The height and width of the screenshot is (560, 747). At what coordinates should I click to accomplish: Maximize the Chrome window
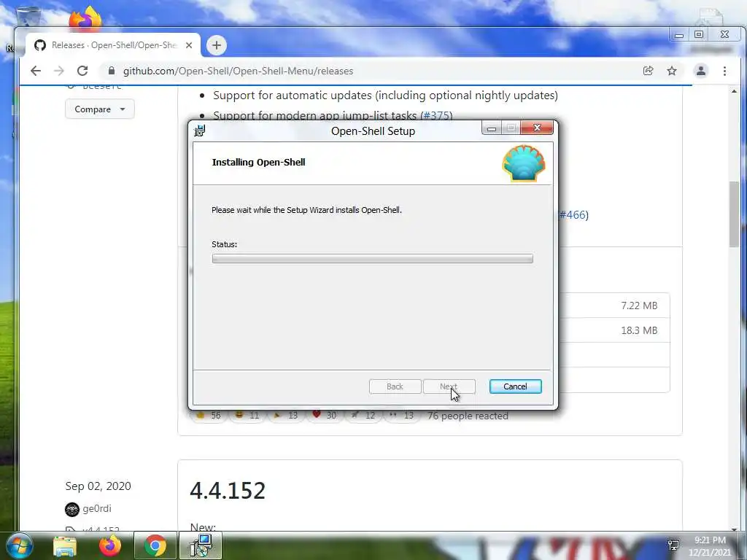point(699,35)
